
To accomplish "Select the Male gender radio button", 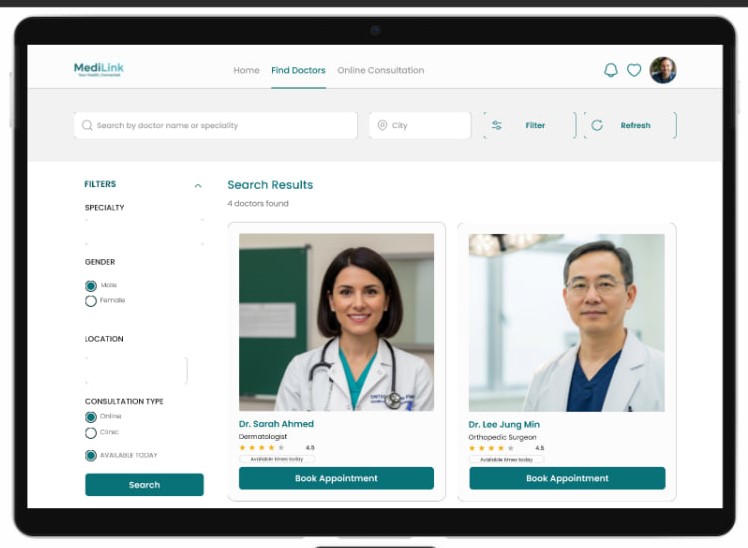I will pos(91,286).
